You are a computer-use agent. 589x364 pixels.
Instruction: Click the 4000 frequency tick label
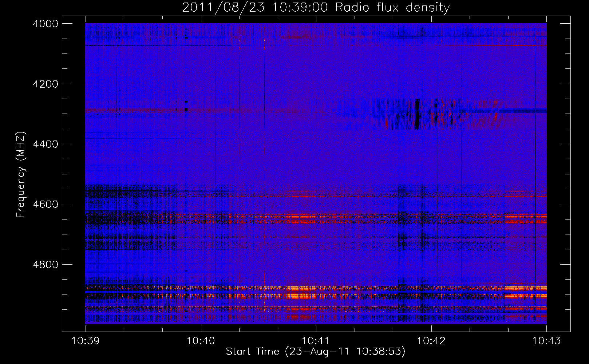click(x=46, y=24)
